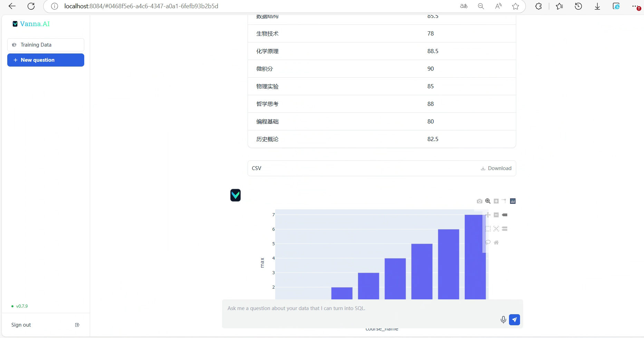Add page to favorites star icon
This screenshot has height=338, width=644.
(x=516, y=6)
